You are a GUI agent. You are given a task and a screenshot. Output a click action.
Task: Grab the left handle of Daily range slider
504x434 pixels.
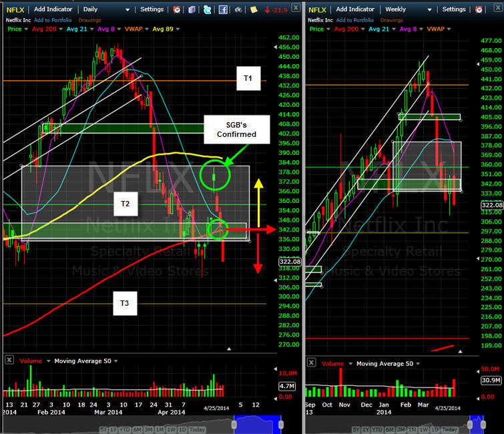234,425
